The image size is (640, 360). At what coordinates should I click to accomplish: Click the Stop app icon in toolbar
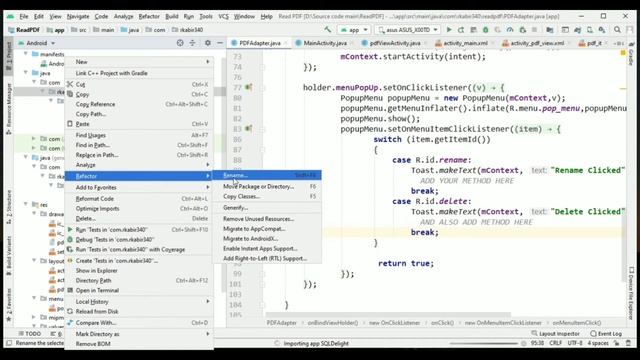[x=534, y=30]
